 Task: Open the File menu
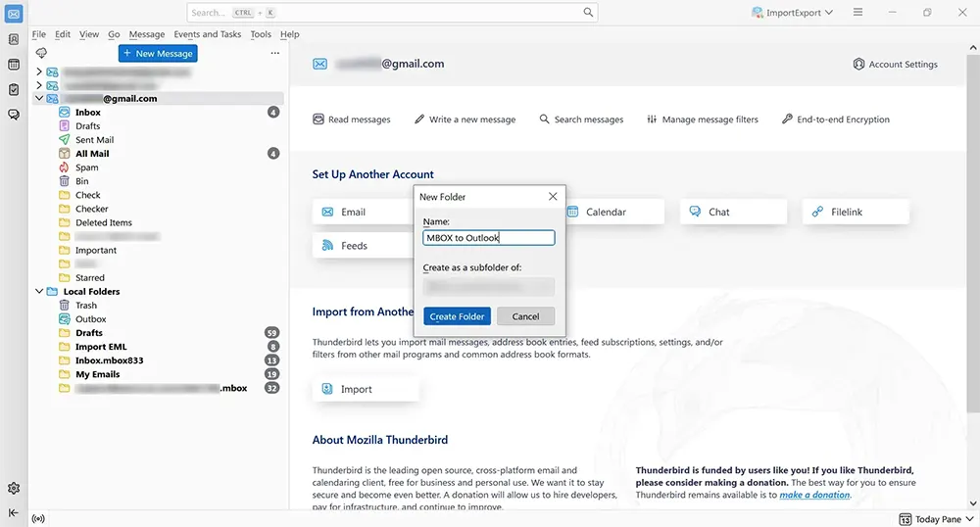click(39, 34)
